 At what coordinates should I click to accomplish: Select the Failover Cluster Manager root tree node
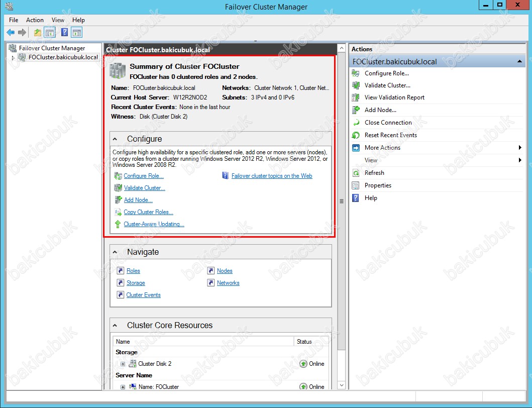tap(52, 48)
